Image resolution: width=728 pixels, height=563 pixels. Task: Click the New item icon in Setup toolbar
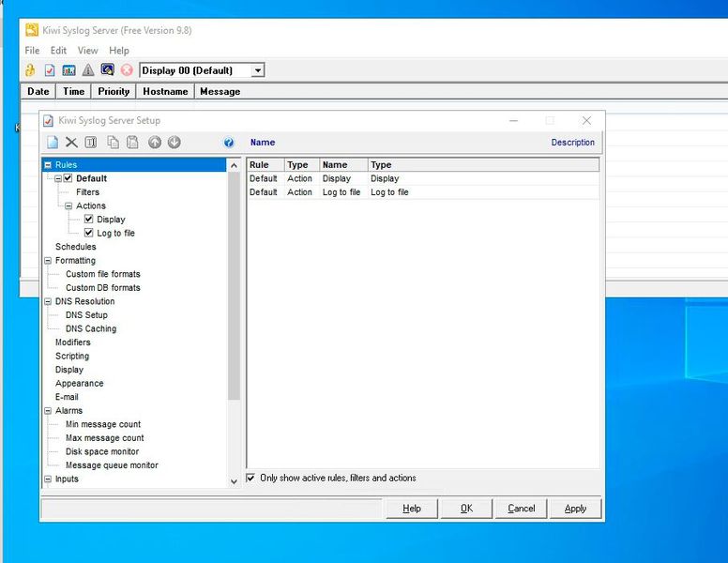pos(53,143)
